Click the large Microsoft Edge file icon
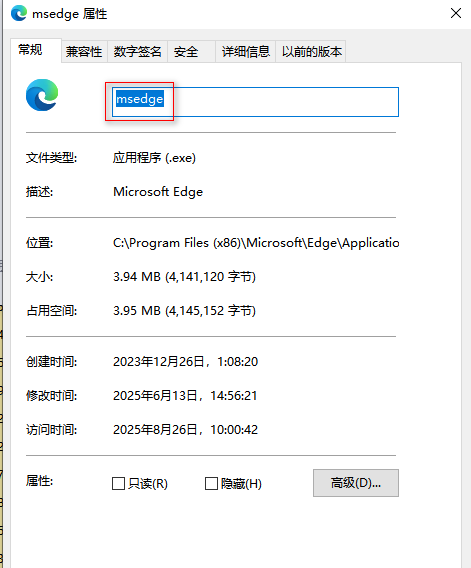Image resolution: width=471 pixels, height=568 pixels. tap(42, 95)
